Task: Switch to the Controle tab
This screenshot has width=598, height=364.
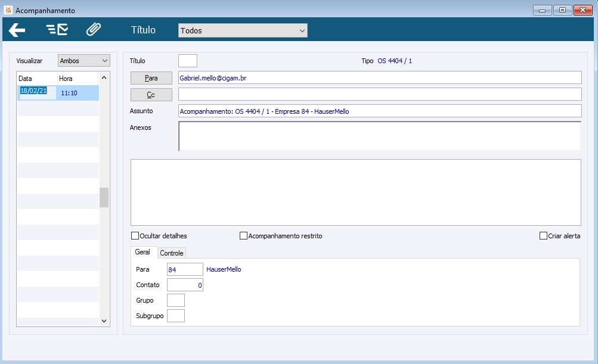Action: point(172,253)
